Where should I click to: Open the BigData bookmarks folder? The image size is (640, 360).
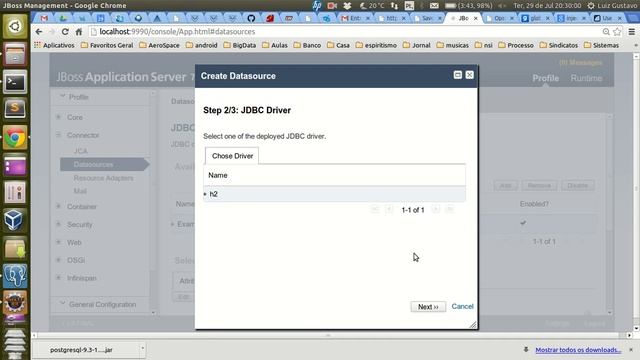click(240, 45)
